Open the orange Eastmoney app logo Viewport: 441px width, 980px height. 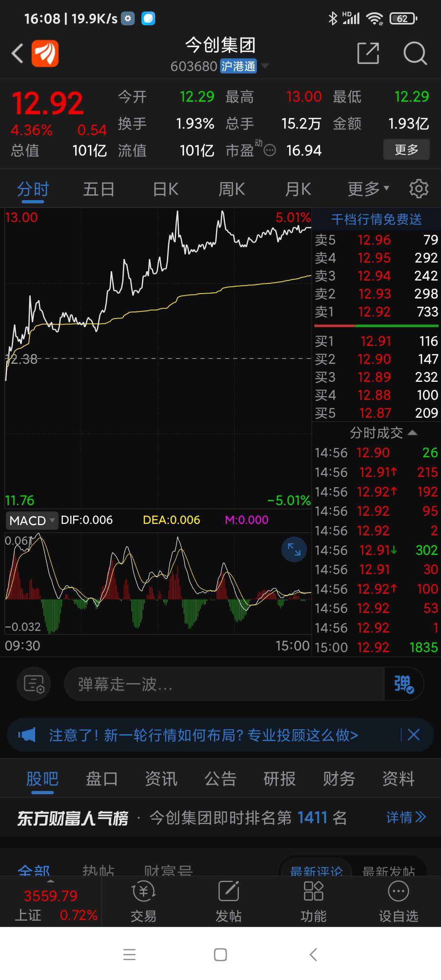[x=45, y=53]
